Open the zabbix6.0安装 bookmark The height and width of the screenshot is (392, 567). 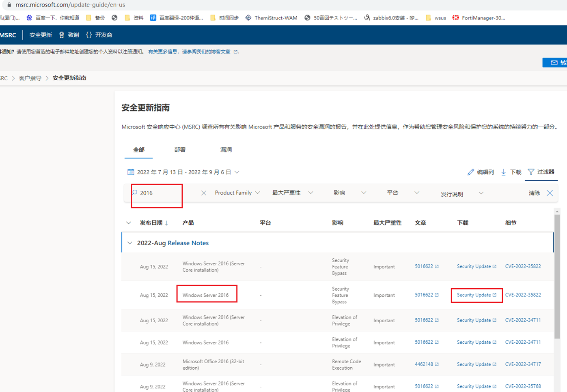point(391,18)
